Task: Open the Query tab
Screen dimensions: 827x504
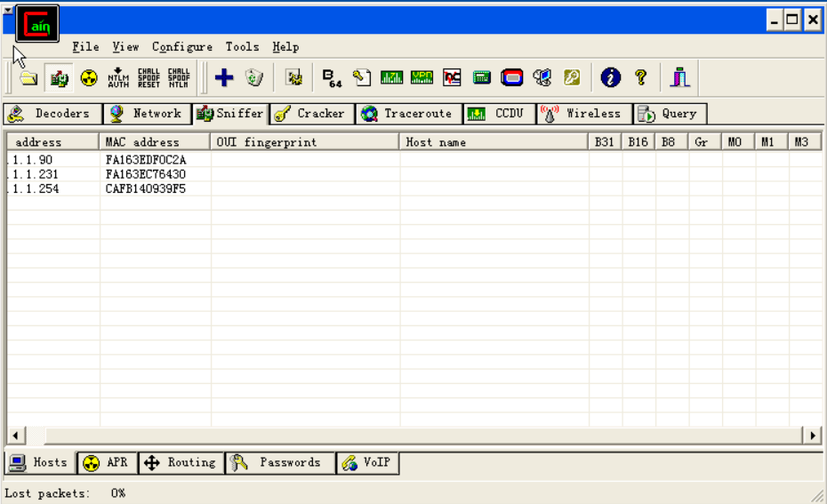Action: click(x=670, y=114)
